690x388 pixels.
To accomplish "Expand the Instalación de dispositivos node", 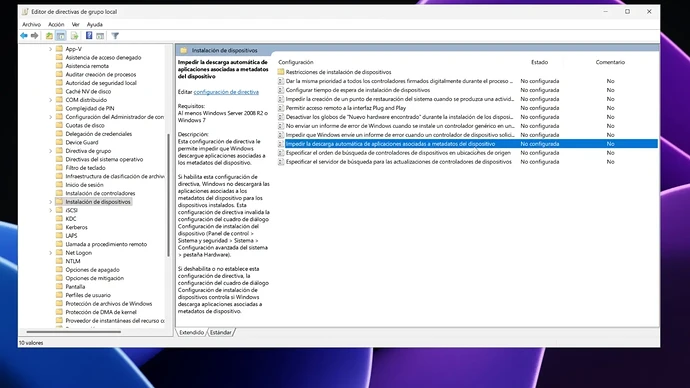I will click(x=50, y=202).
